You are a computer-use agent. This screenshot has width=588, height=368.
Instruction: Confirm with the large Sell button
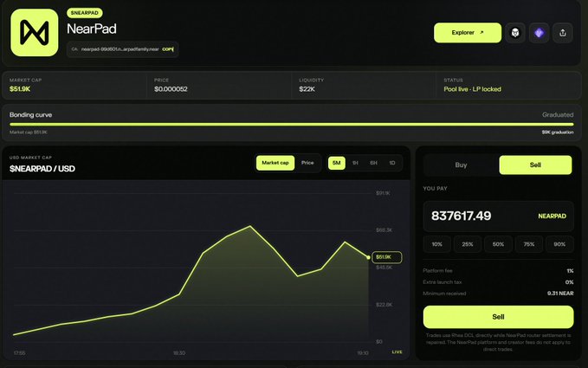(x=498, y=317)
